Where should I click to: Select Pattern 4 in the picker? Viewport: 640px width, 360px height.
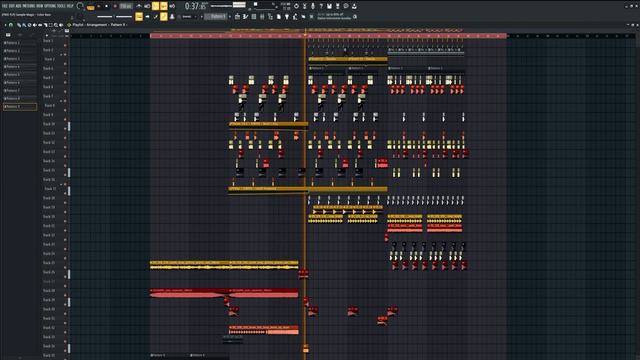point(20,67)
